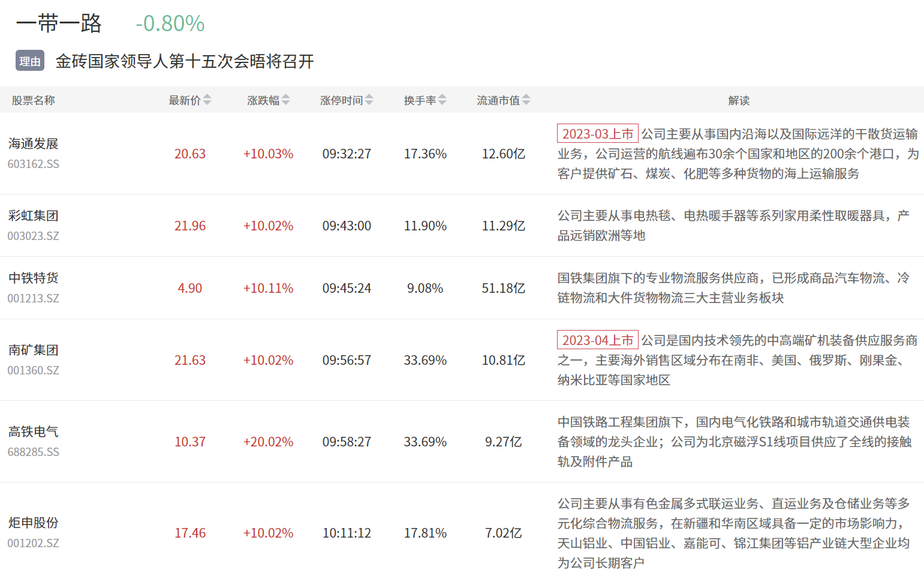
Task: Click stock code 001213.SZ
Action: 34,298
